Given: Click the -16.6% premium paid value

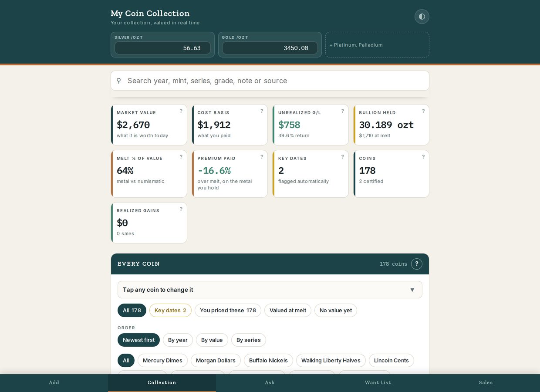Looking at the screenshot, I should tap(214, 171).
